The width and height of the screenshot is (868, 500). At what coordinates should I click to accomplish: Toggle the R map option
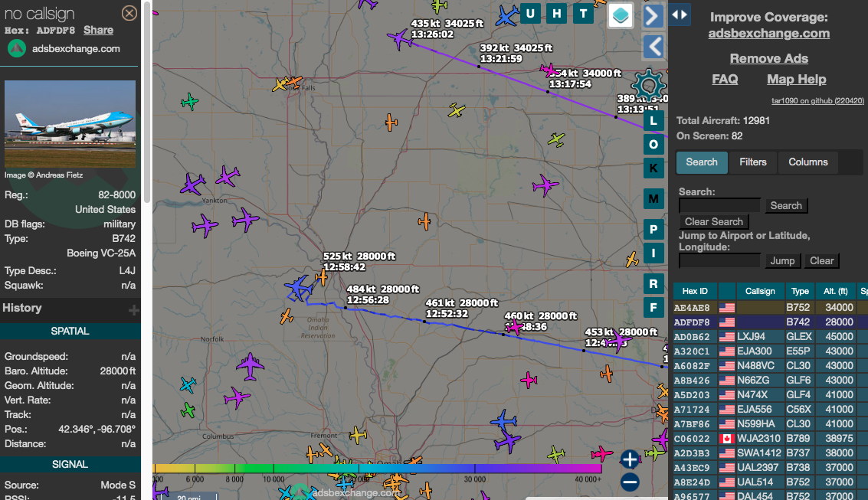point(653,284)
